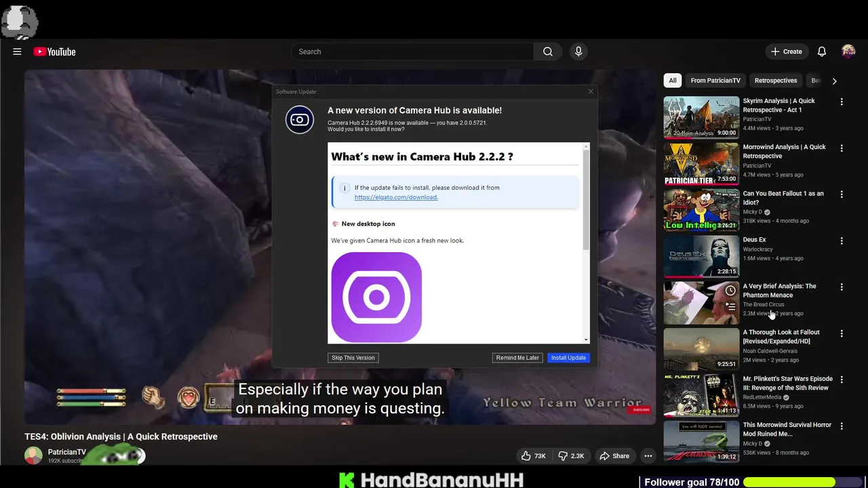
Task: Open the elgato.com/download link
Action: [x=396, y=197]
